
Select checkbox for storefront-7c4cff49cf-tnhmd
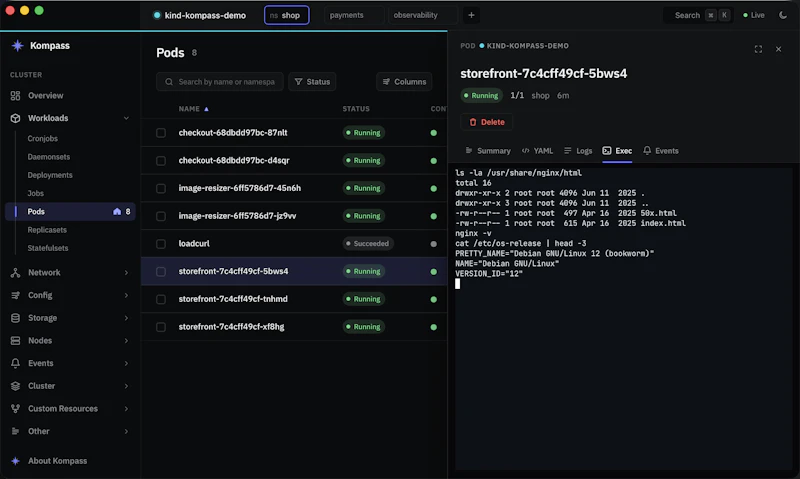tap(161, 299)
